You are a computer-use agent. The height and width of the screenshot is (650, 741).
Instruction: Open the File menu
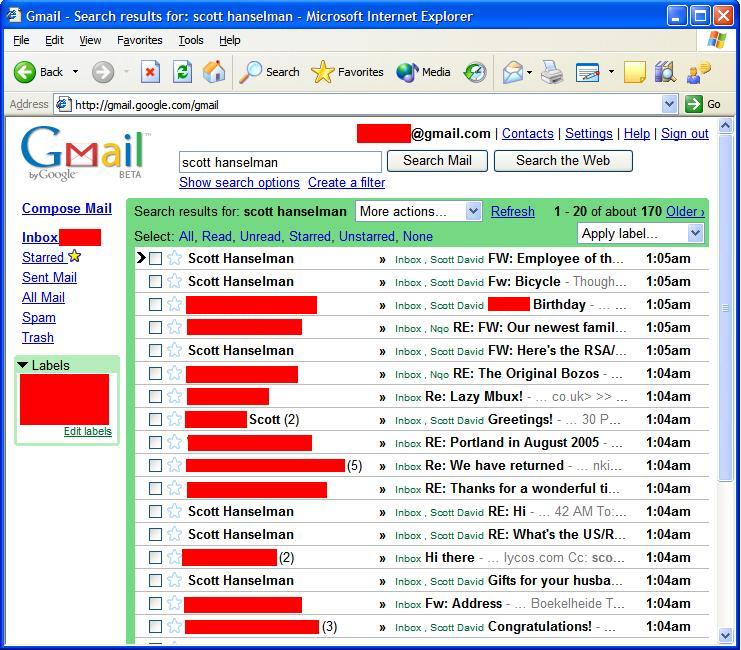[21, 40]
